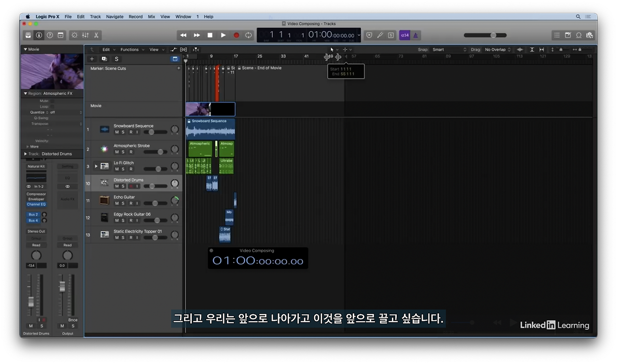This screenshot has width=617, height=364.
Task: Open the Channel EQ plugin slot
Action: click(36, 205)
